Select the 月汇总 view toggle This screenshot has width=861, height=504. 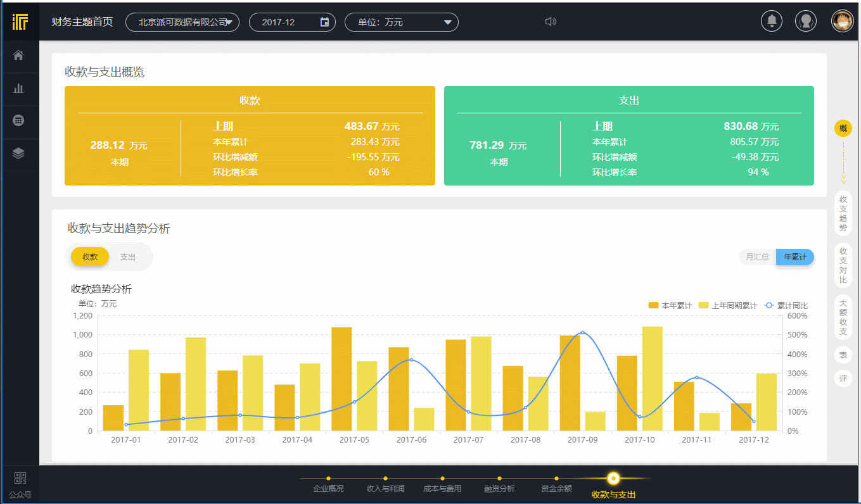(x=757, y=257)
